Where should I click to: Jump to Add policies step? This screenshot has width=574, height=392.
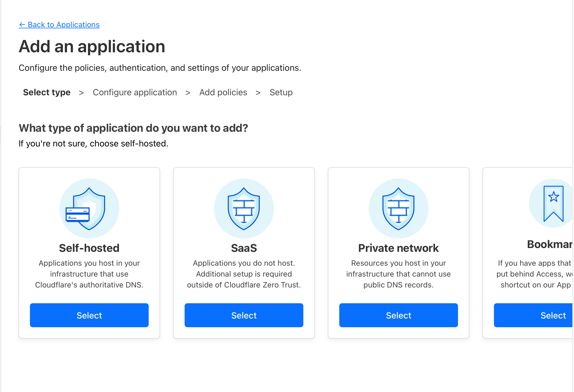(x=223, y=92)
